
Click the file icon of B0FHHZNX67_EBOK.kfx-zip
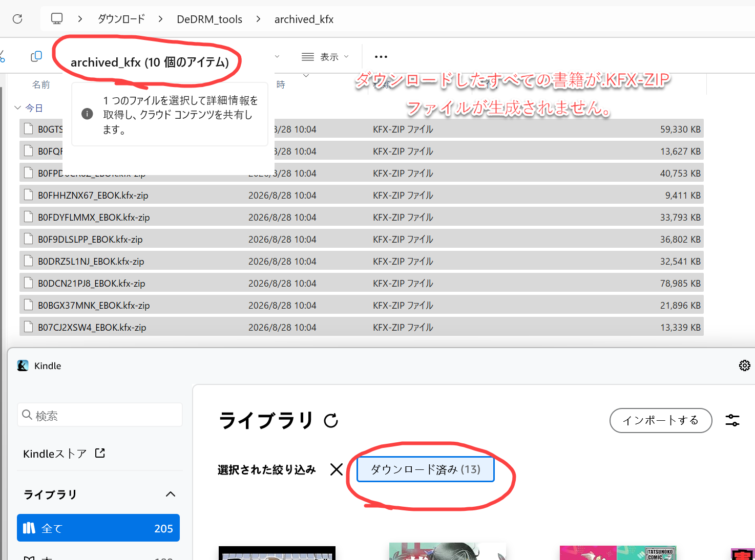(x=29, y=195)
